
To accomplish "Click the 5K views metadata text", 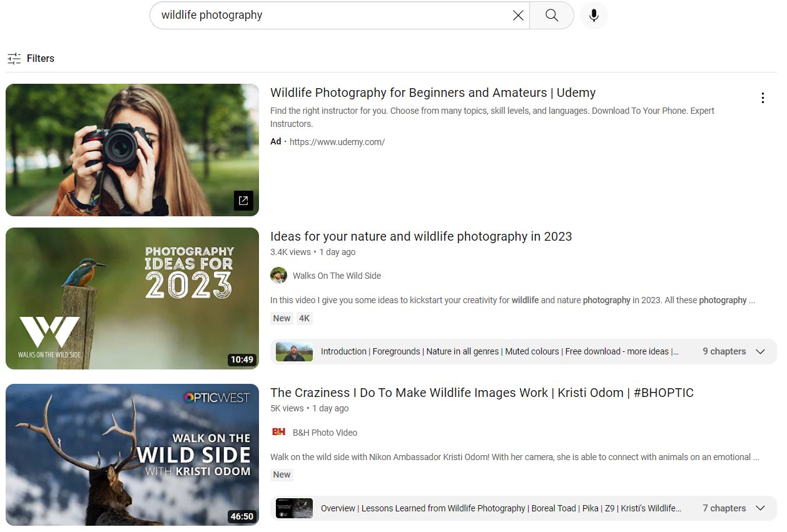I will click(287, 408).
